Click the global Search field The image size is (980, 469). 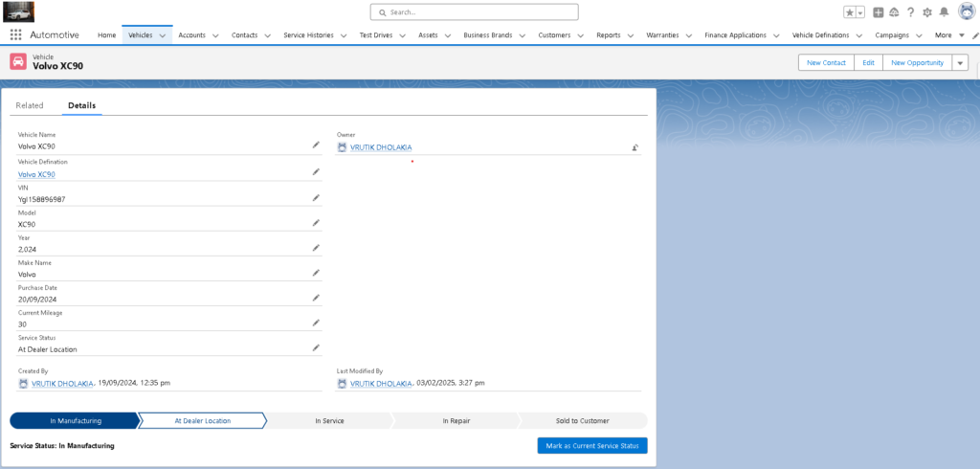(475, 12)
